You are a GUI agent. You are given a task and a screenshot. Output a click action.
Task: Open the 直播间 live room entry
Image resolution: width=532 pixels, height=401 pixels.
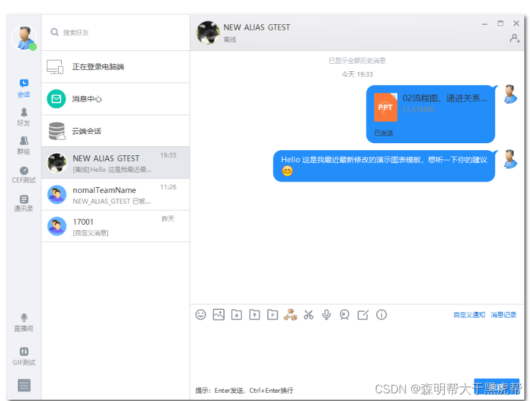(x=24, y=322)
